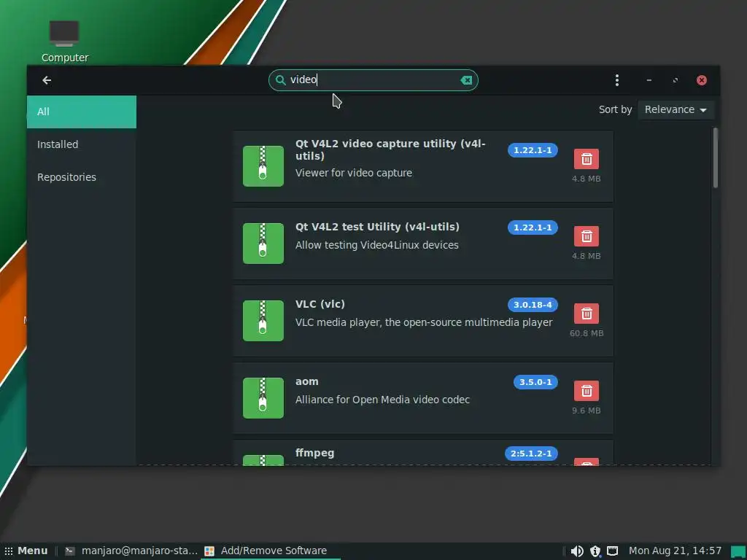Open the three-dot options menu

617,80
